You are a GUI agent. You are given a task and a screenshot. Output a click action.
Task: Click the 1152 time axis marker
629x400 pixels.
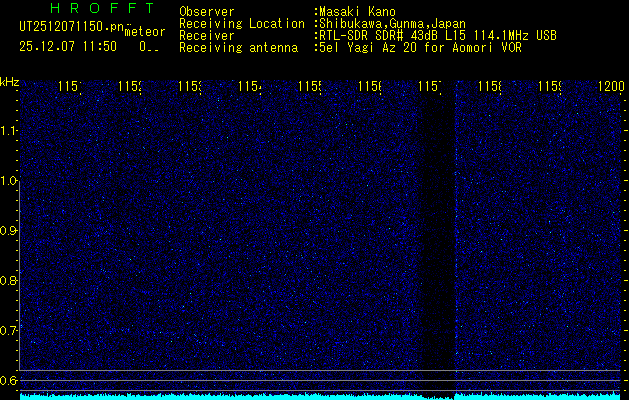pyautogui.click(x=130, y=87)
